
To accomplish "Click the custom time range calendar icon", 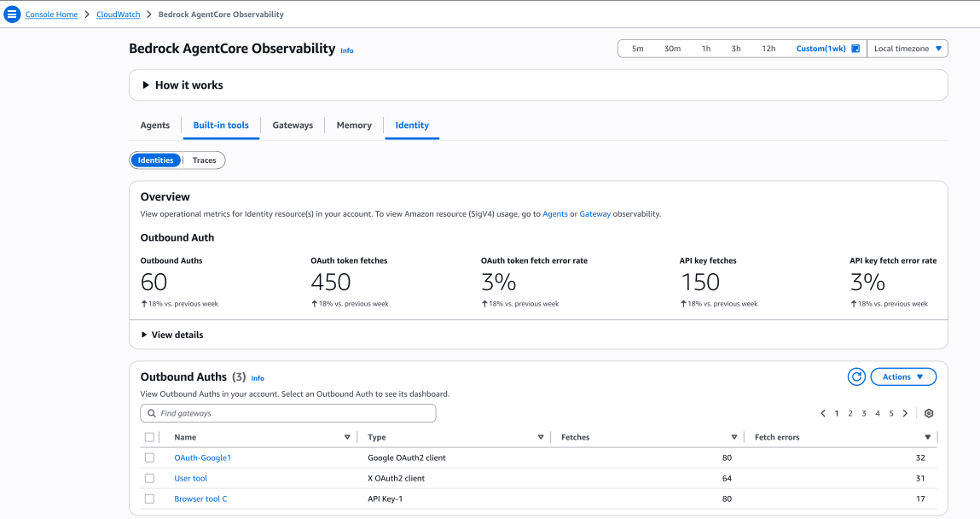I will click(x=855, y=49).
